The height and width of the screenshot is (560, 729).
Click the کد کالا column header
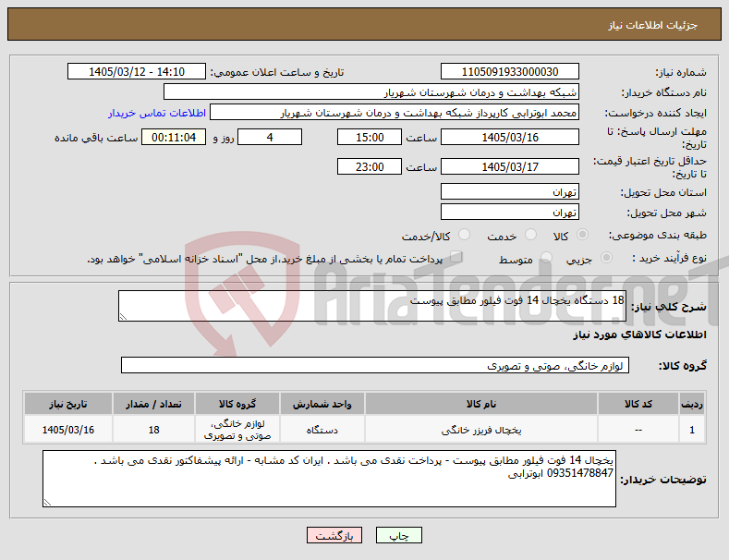point(638,404)
